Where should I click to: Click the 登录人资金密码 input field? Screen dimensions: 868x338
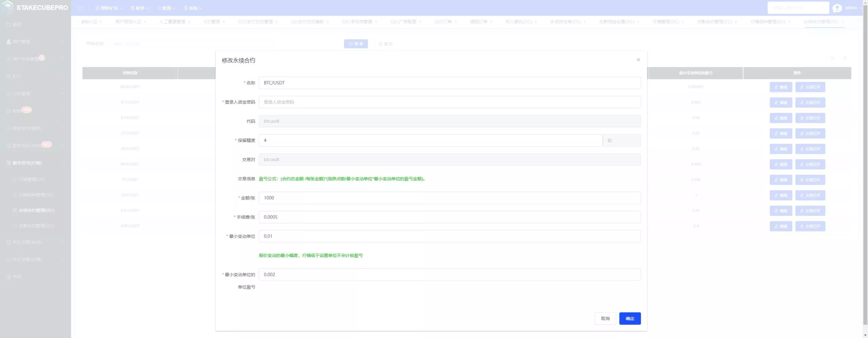449,102
